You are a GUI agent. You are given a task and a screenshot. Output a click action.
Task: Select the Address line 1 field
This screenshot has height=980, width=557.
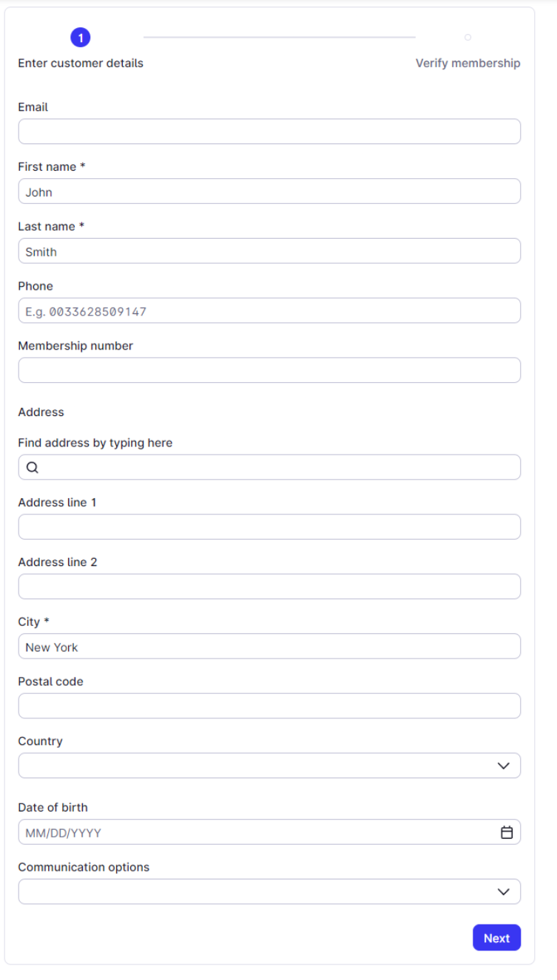coord(269,526)
